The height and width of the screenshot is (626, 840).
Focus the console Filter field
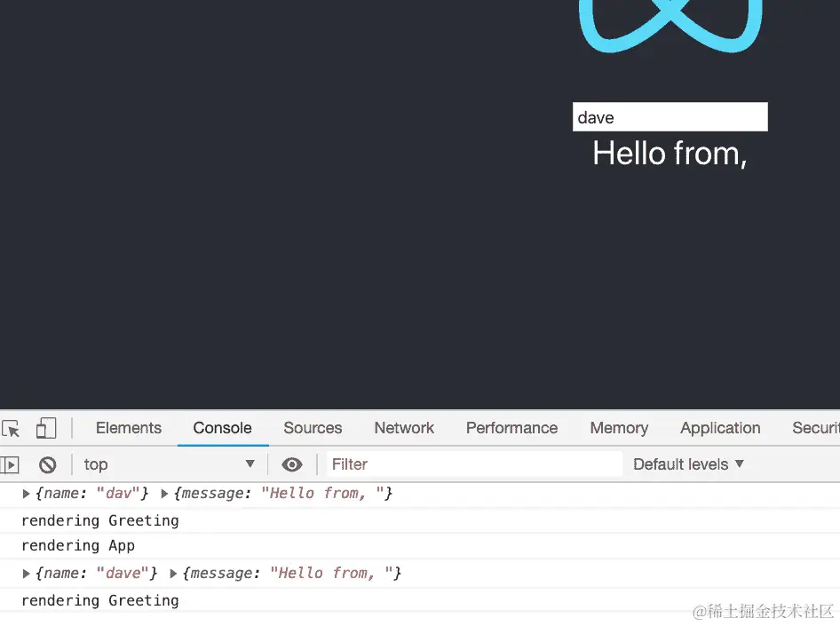pos(475,464)
